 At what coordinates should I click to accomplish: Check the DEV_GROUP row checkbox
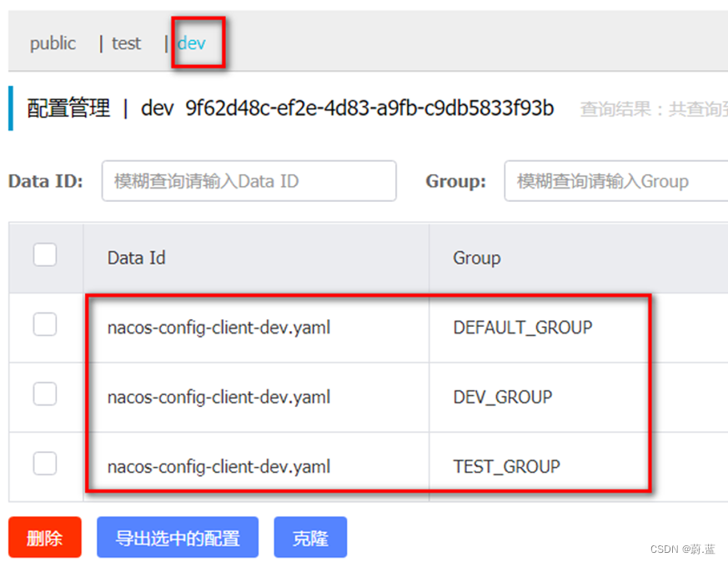[45, 394]
